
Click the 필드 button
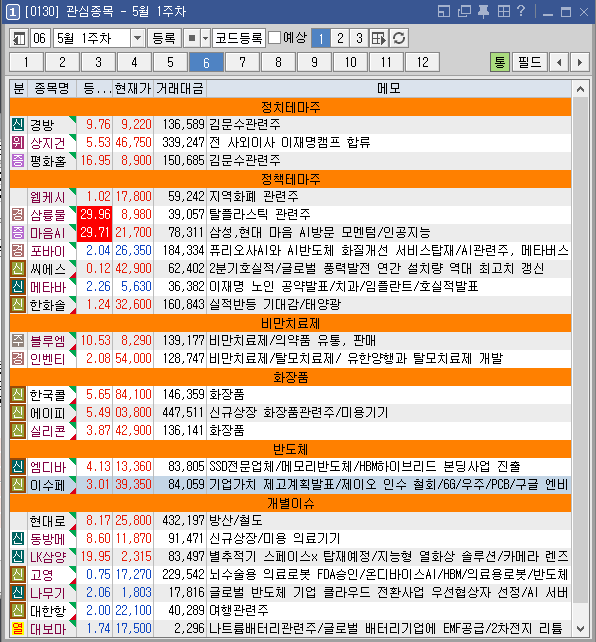pyautogui.click(x=530, y=62)
